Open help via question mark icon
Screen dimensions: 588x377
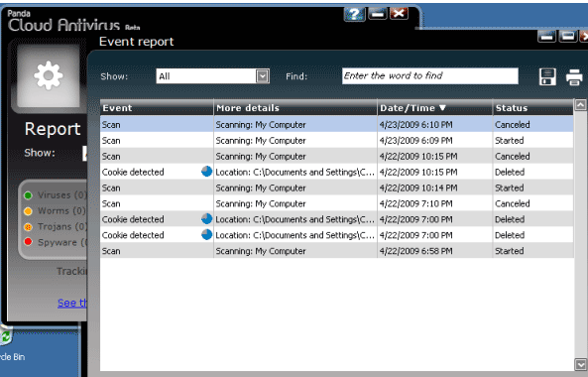354,14
